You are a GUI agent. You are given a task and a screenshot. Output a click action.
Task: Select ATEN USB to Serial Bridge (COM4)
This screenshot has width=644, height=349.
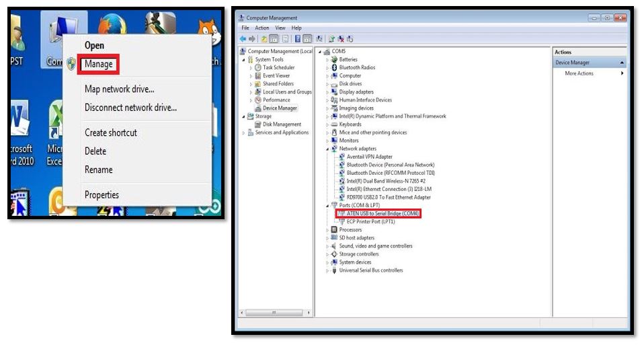pos(383,213)
